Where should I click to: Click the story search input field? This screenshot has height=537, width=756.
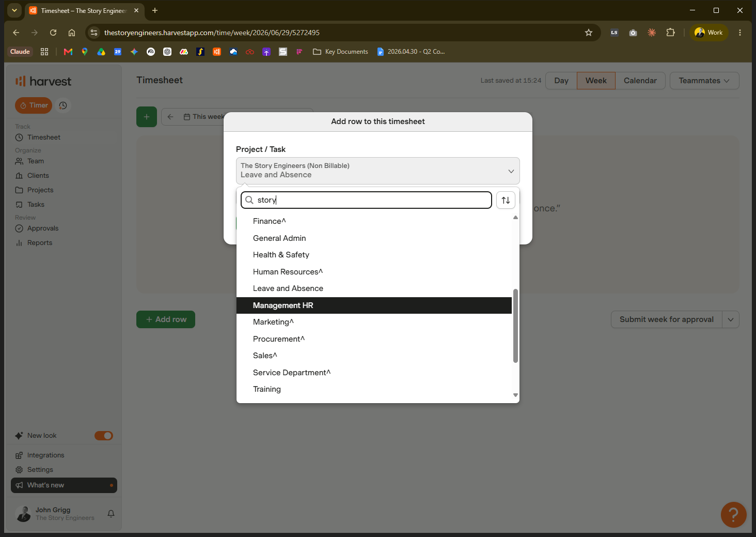tap(366, 200)
